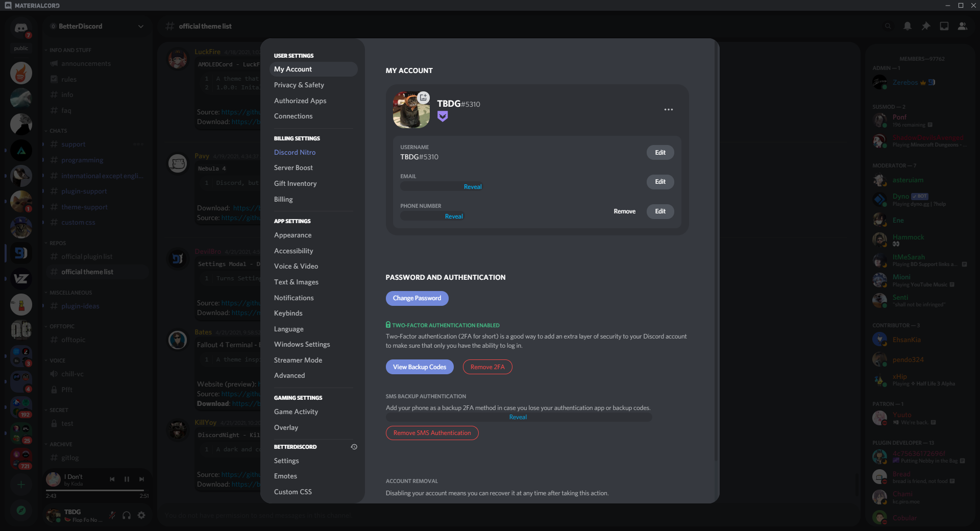Click the add server plus icon
Image resolution: width=980 pixels, height=531 pixels.
21,485
